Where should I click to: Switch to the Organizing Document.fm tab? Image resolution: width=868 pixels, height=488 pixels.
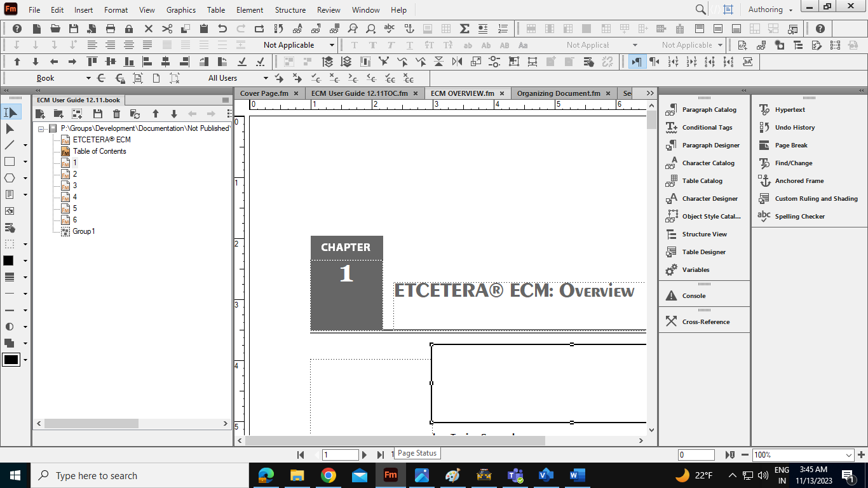[x=559, y=93]
